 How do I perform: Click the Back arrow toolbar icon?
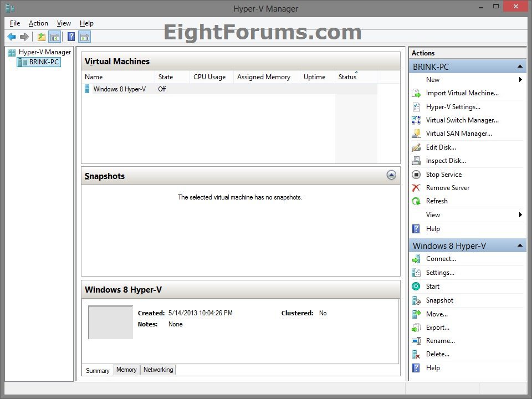pos(12,37)
